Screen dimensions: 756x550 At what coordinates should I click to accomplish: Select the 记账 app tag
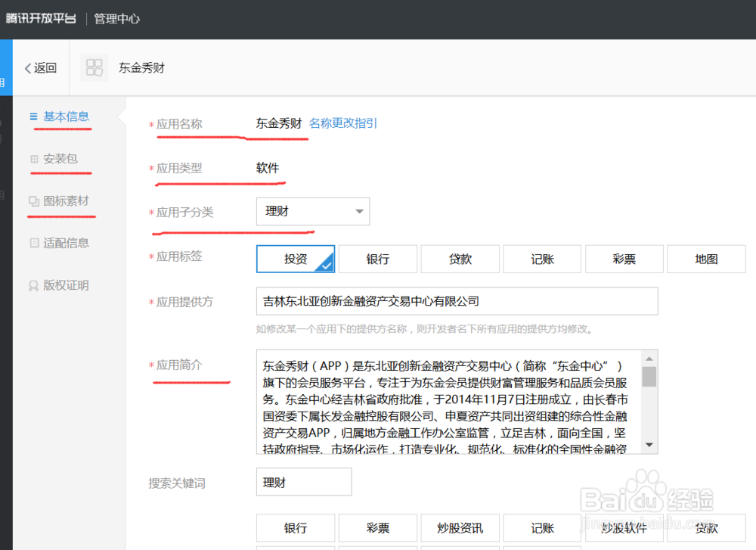point(542,259)
